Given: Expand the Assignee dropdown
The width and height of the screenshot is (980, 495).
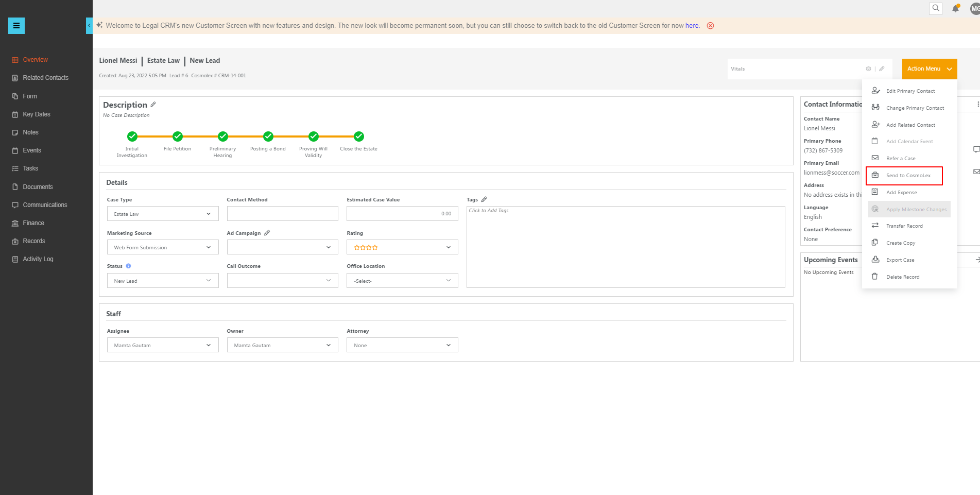Looking at the screenshot, I should click(x=162, y=345).
